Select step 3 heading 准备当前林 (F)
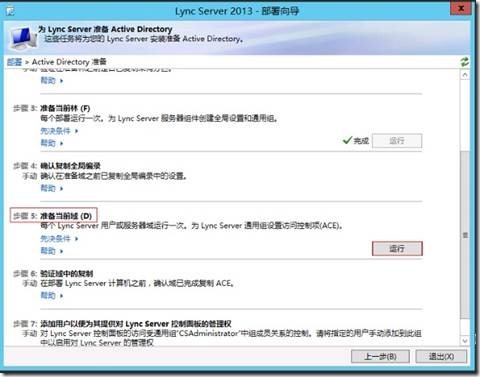480x377 pixels. click(x=65, y=108)
